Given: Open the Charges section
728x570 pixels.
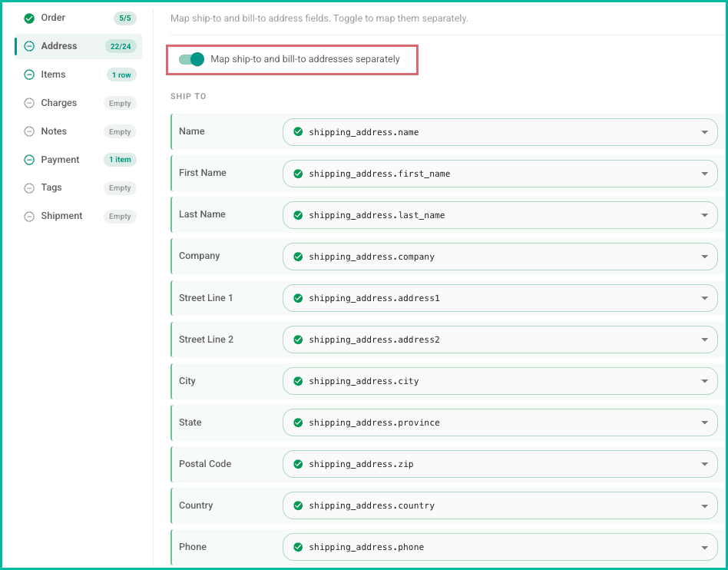Looking at the screenshot, I should click(x=78, y=103).
